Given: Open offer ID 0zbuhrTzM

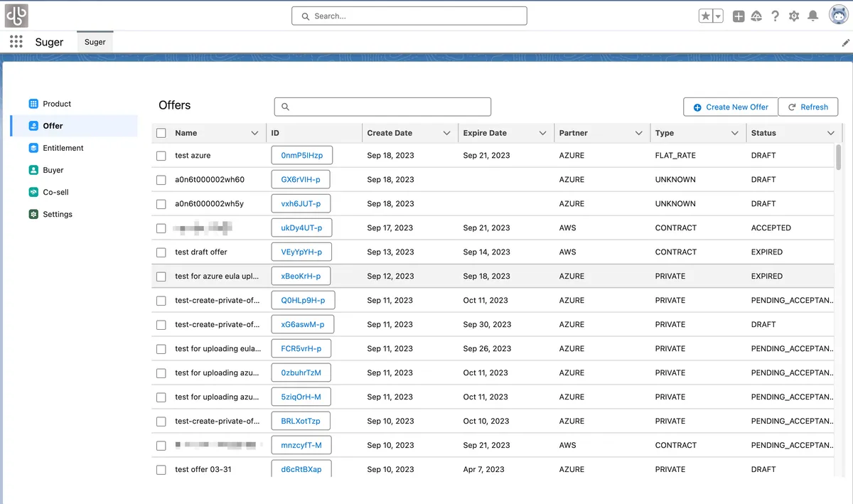Looking at the screenshot, I should tap(301, 372).
